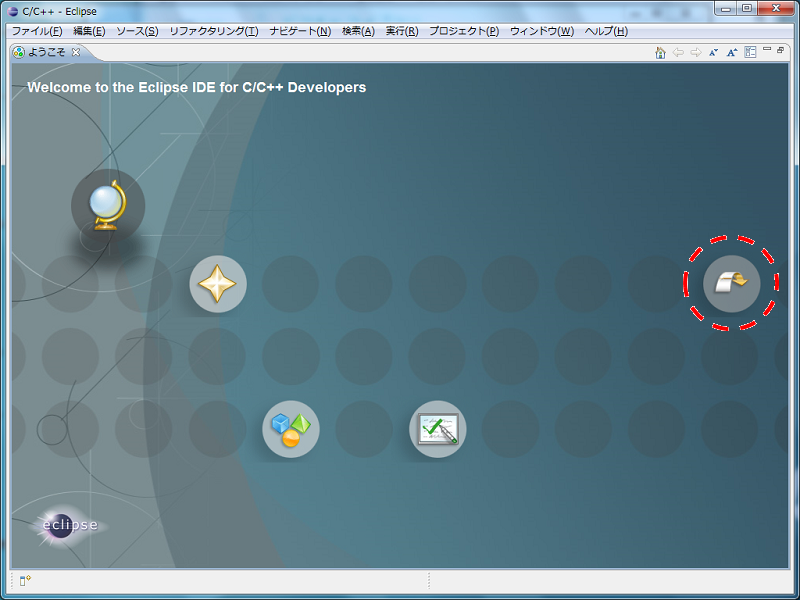Open the Overview globe icon

pos(108,206)
